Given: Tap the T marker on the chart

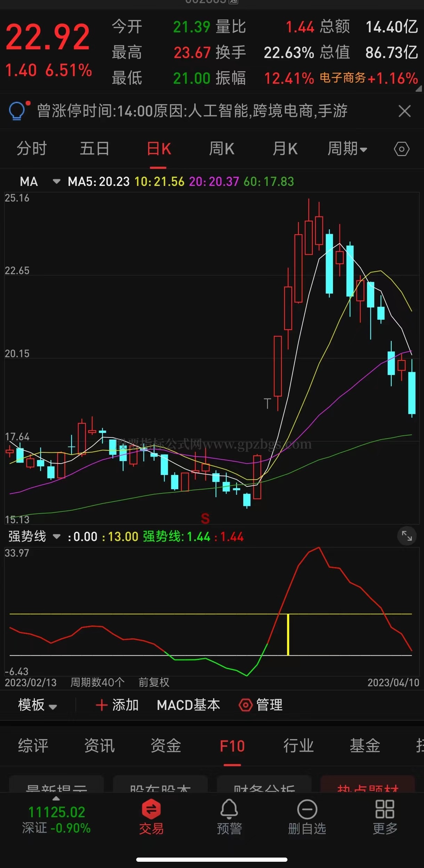Looking at the screenshot, I should [x=267, y=403].
